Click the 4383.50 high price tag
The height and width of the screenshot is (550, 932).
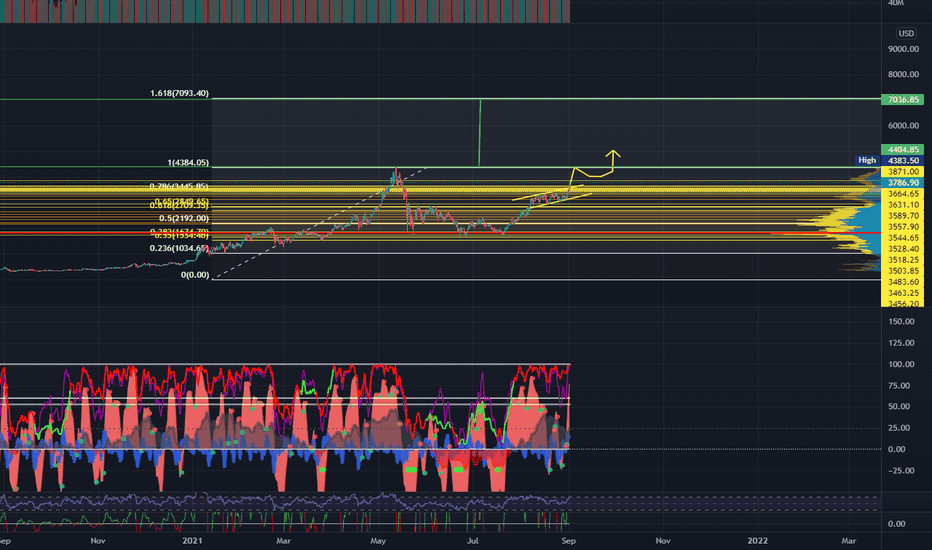(902, 161)
